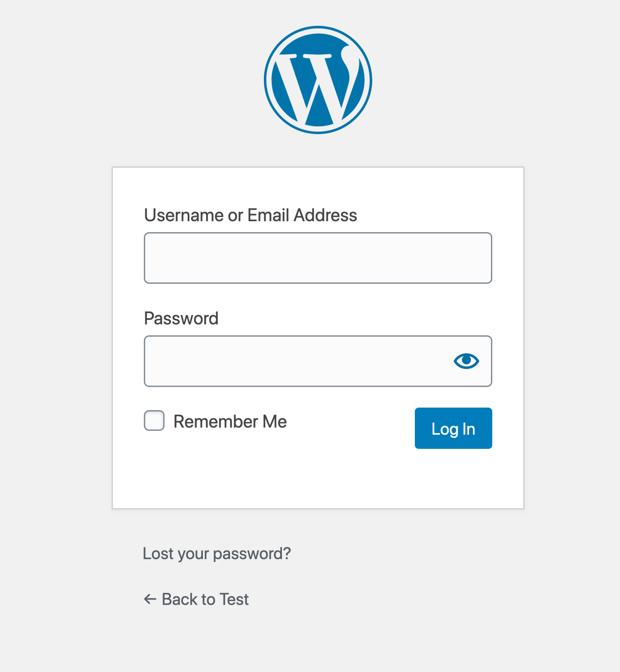Enable the Remember Me option box

[154, 420]
